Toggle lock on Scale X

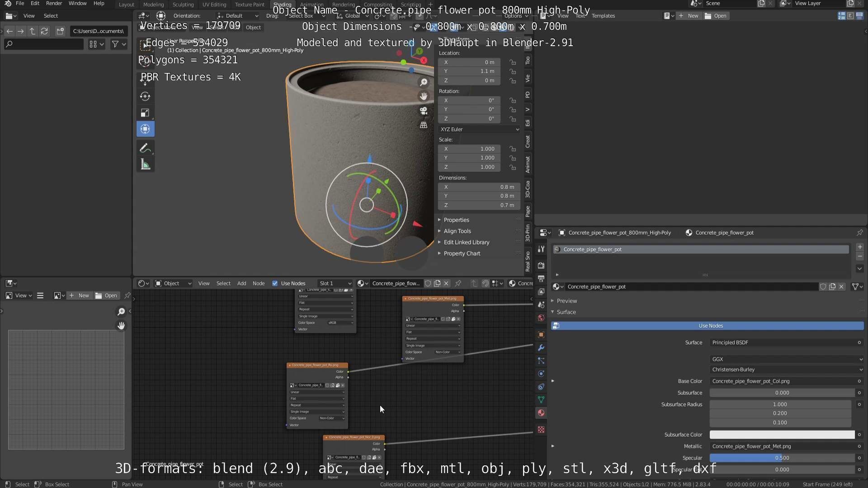(513, 149)
